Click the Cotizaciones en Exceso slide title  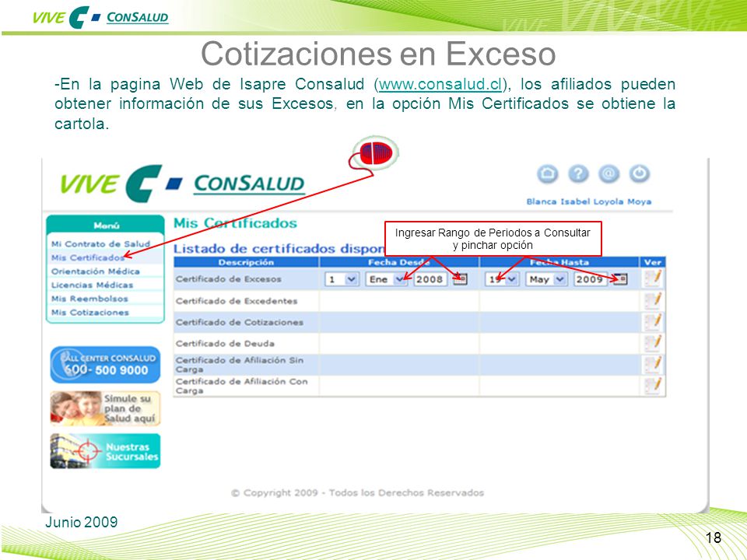click(x=378, y=54)
